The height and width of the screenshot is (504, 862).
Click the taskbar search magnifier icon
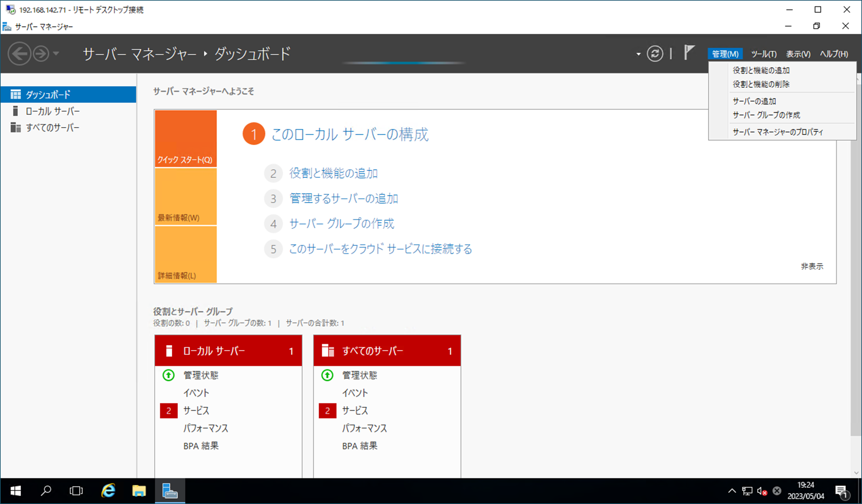pos(46,491)
